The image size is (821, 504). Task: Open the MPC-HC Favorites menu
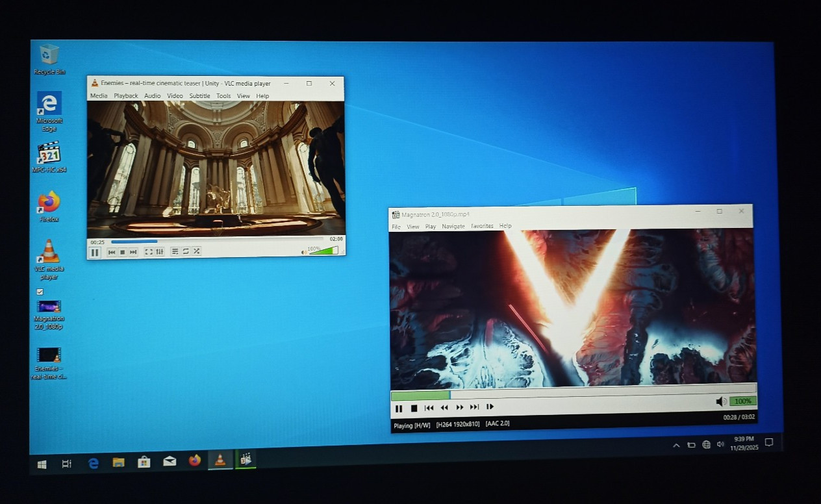(x=482, y=226)
